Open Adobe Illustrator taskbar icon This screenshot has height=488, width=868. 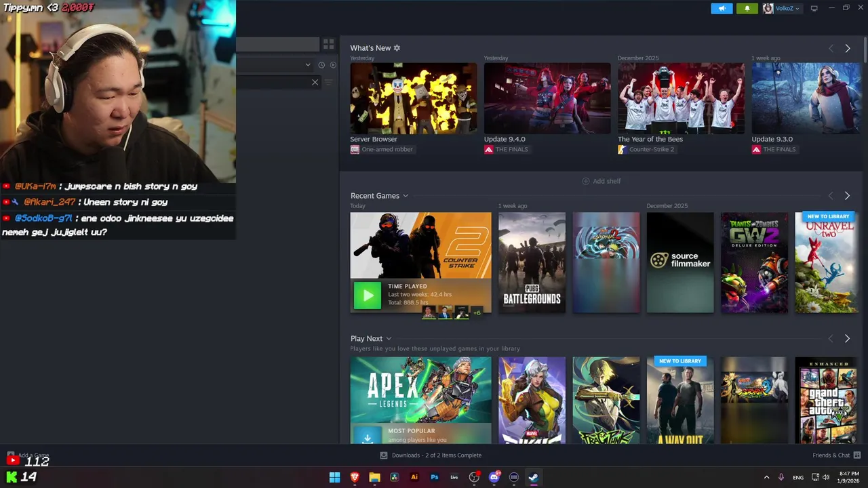coord(414,477)
